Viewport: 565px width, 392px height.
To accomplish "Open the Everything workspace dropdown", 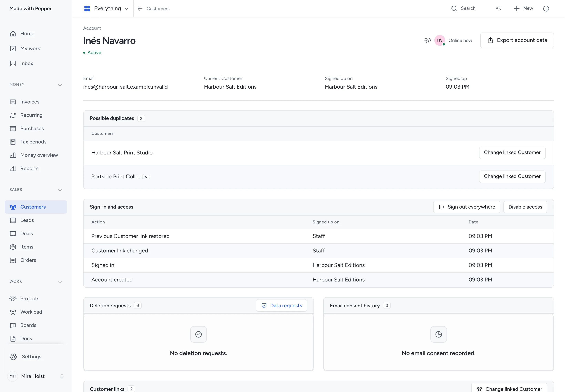I will (x=106, y=9).
